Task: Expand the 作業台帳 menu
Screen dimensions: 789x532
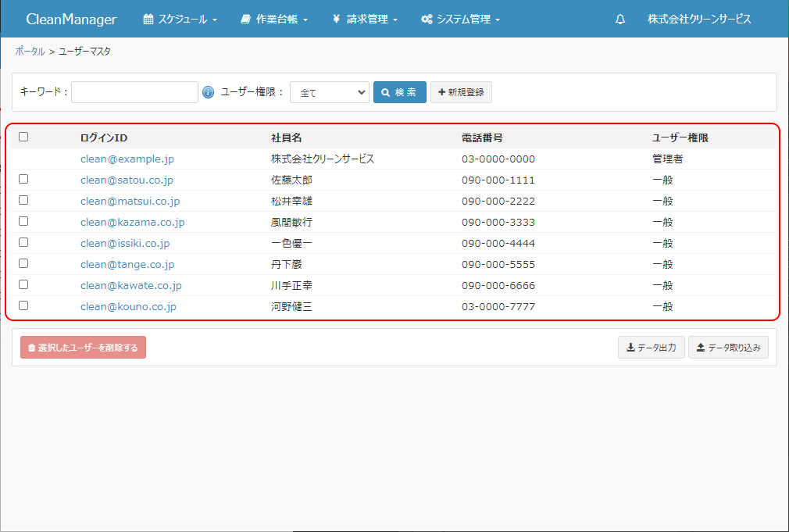Action: [x=274, y=20]
